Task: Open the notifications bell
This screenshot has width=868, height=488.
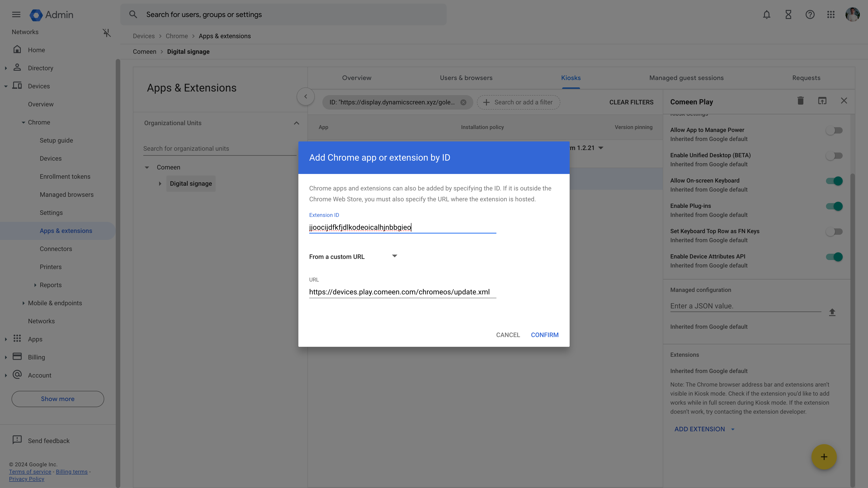Action: click(x=767, y=14)
